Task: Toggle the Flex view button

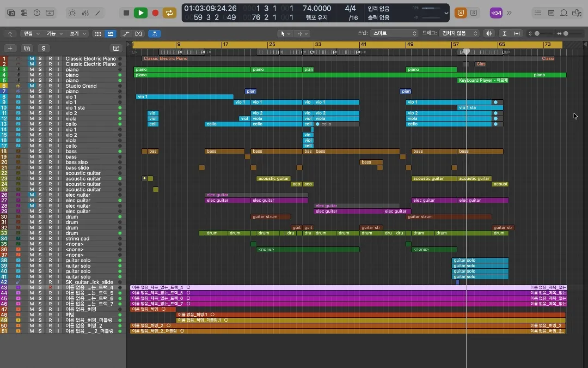Action: (x=138, y=34)
